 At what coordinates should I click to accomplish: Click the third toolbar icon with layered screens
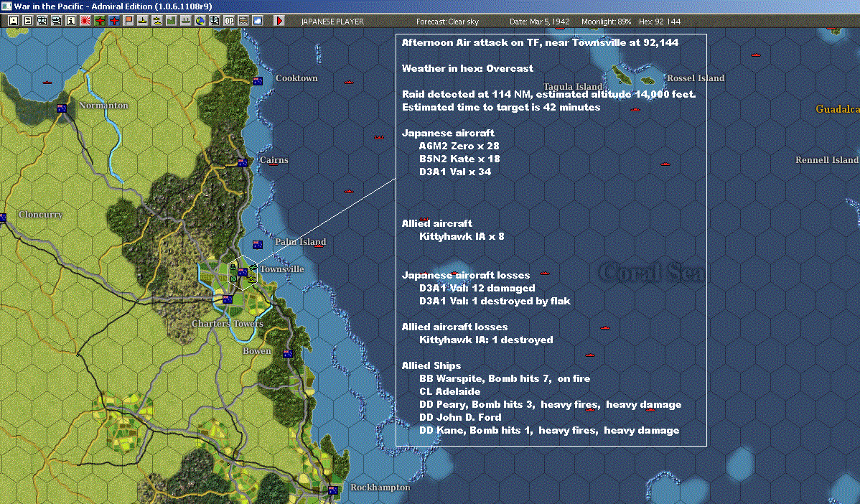pyautogui.click(x=42, y=21)
